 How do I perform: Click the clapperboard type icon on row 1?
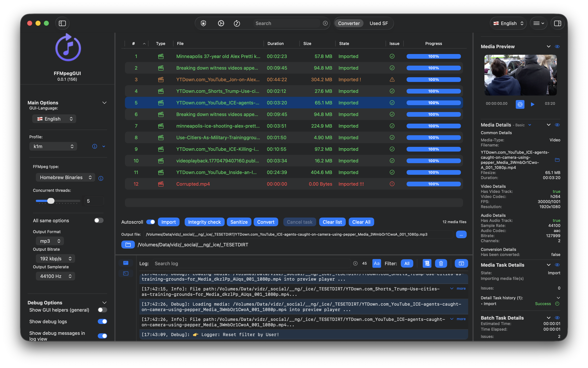point(161,56)
